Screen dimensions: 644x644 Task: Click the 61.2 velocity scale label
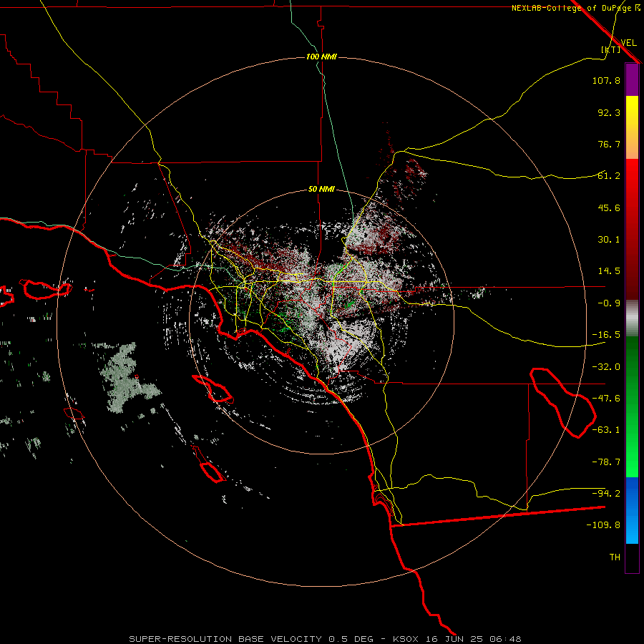609,176
